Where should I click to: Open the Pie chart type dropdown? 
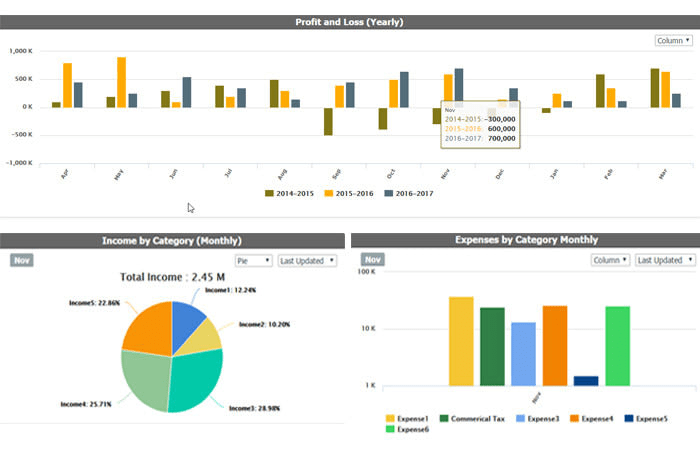point(254,261)
